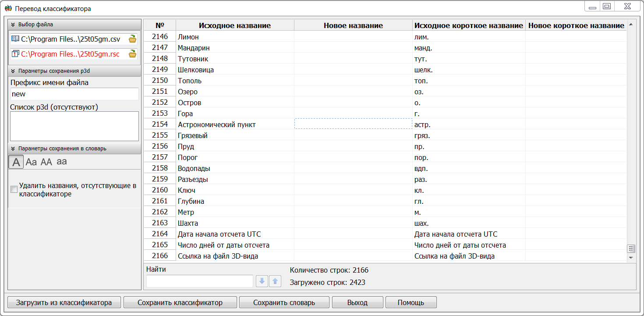
Task: Select the 'A' as-is letter case option
Action: (16, 162)
